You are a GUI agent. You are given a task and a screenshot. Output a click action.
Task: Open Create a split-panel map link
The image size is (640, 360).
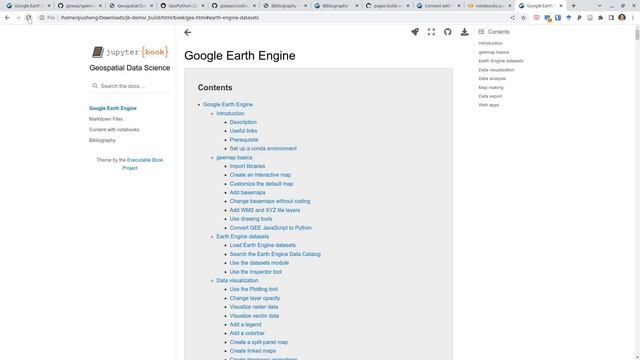tap(259, 342)
